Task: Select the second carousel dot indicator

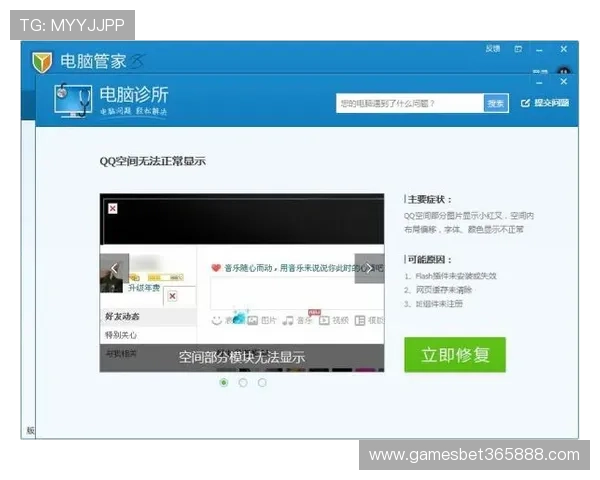Action: (243, 382)
